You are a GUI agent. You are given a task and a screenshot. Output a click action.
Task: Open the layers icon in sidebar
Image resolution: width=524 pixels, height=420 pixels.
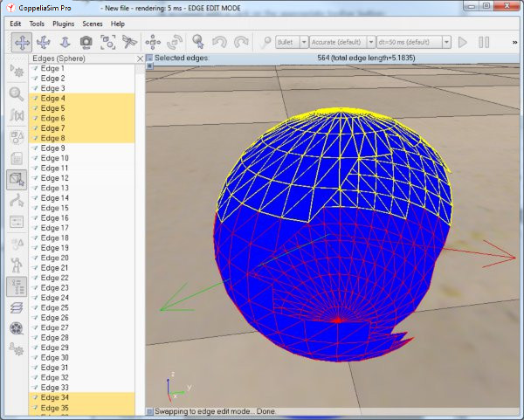(17, 307)
